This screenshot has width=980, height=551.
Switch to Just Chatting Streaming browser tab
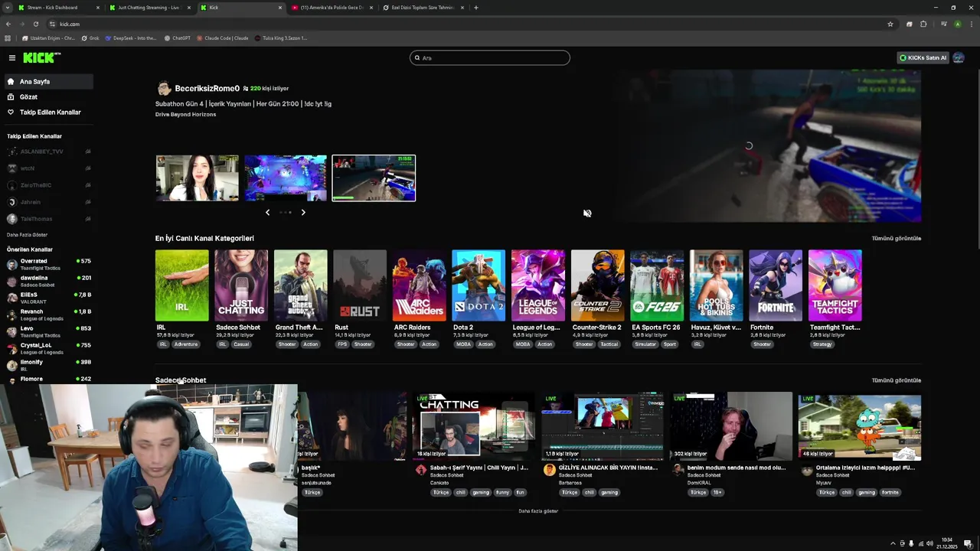tap(149, 8)
